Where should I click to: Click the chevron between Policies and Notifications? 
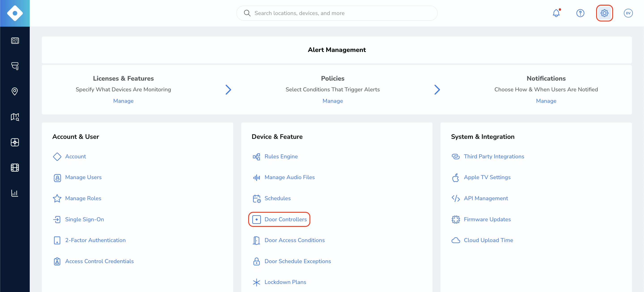tap(437, 90)
